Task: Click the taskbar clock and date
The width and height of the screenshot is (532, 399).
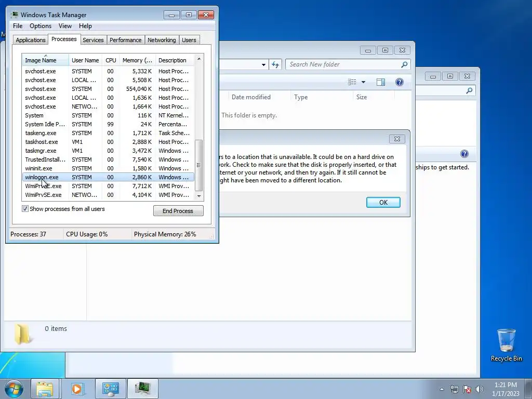Action: 506,389
